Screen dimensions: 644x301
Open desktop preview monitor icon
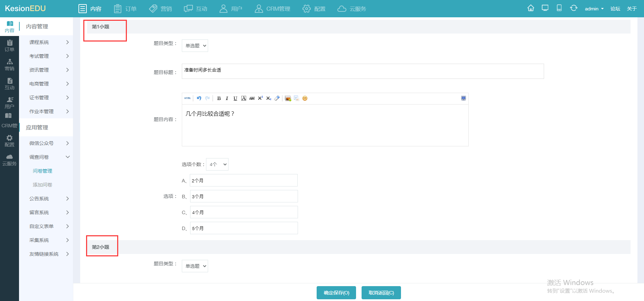pos(545,8)
